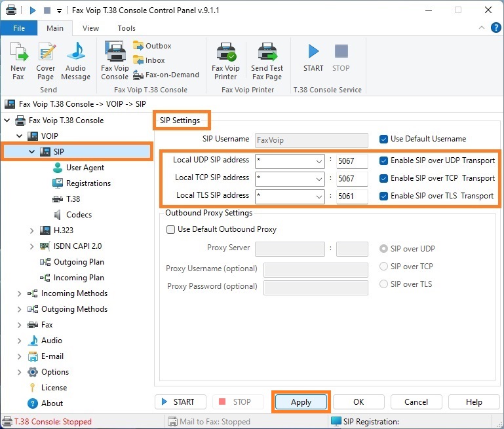
Task: Click quick access start arrow in title bar
Action: point(33,10)
